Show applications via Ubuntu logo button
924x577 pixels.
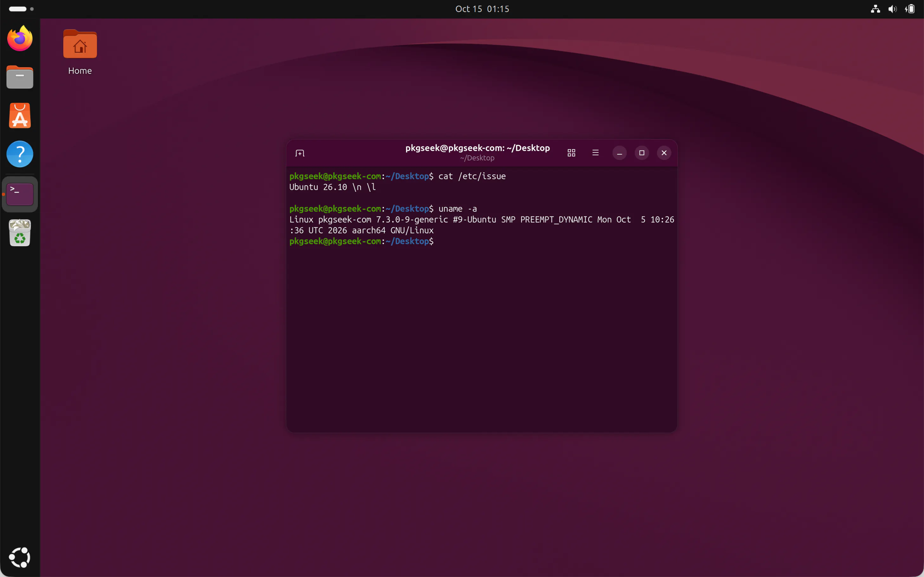[20, 558]
